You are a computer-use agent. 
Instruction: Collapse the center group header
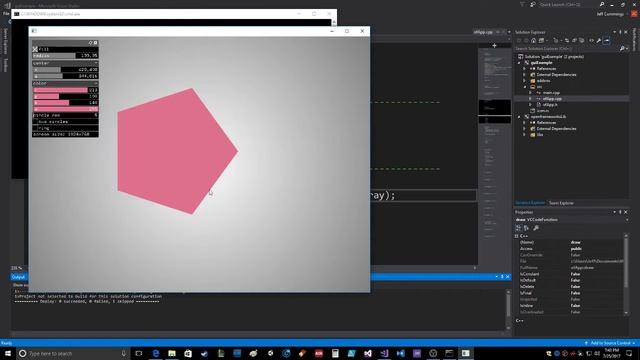click(x=65, y=63)
